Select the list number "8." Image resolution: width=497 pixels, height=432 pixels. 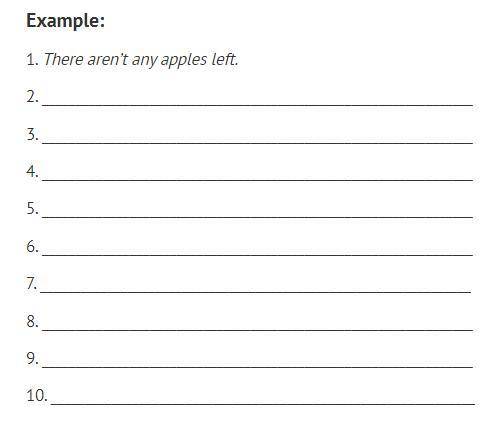coord(33,322)
